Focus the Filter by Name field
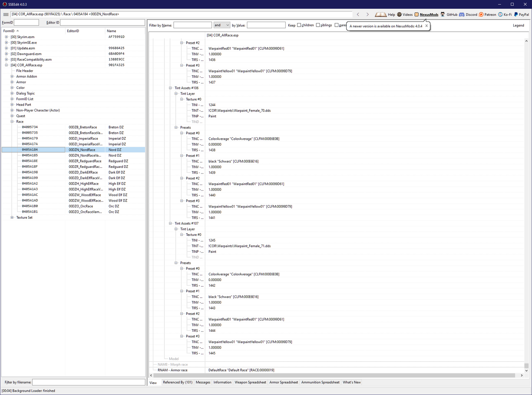Viewport: 532px width, 395px height. [x=192, y=25]
